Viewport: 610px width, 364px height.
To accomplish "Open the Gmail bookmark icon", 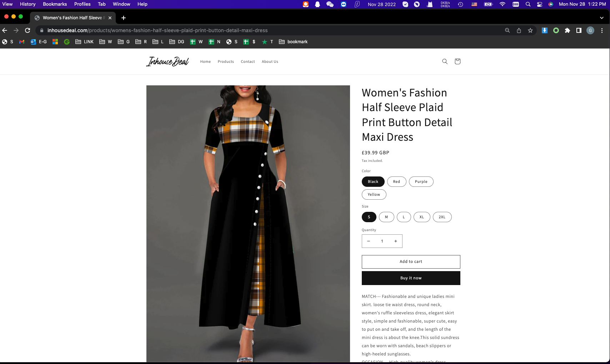I will click(22, 42).
